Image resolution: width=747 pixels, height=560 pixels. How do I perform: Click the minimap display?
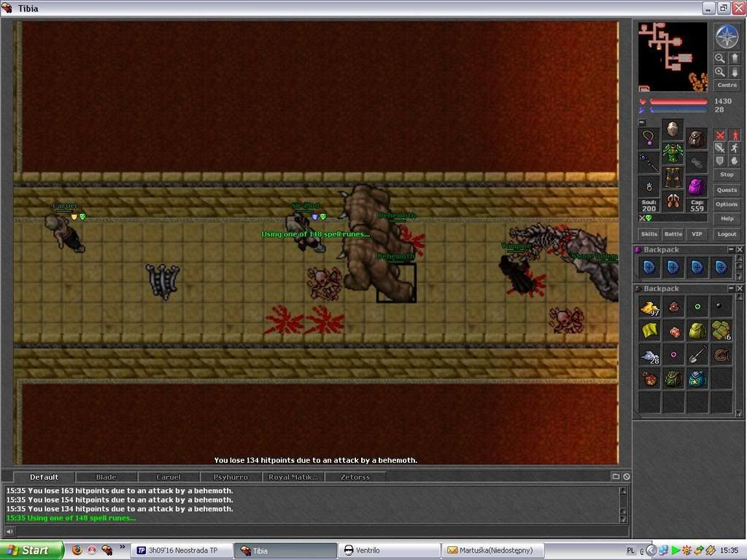673,57
